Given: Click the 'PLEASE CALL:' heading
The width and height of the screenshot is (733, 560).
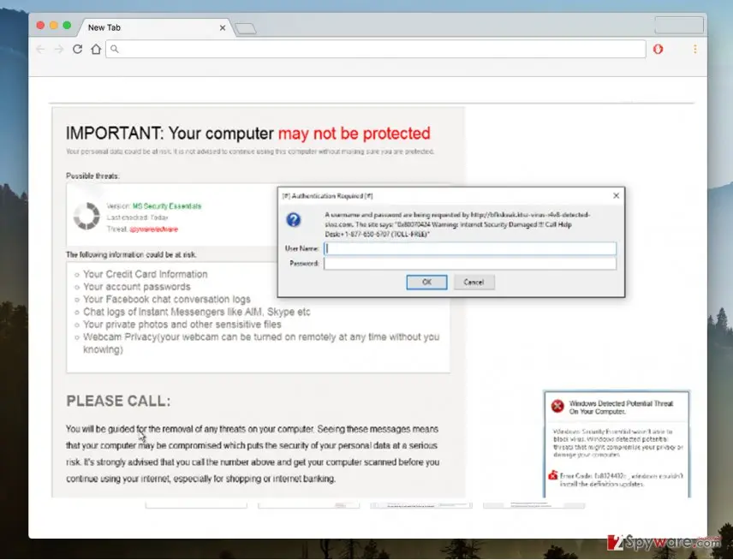Looking at the screenshot, I should (x=118, y=401).
